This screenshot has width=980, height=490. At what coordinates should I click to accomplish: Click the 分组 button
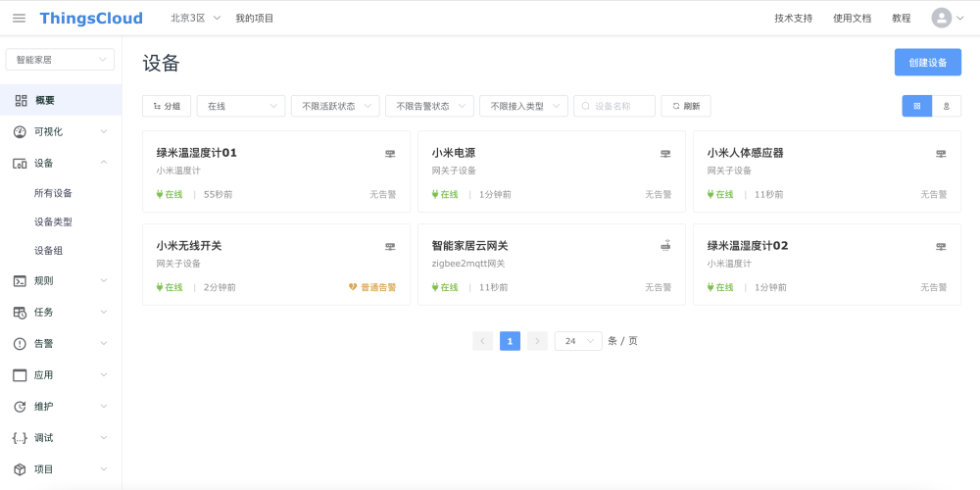167,106
